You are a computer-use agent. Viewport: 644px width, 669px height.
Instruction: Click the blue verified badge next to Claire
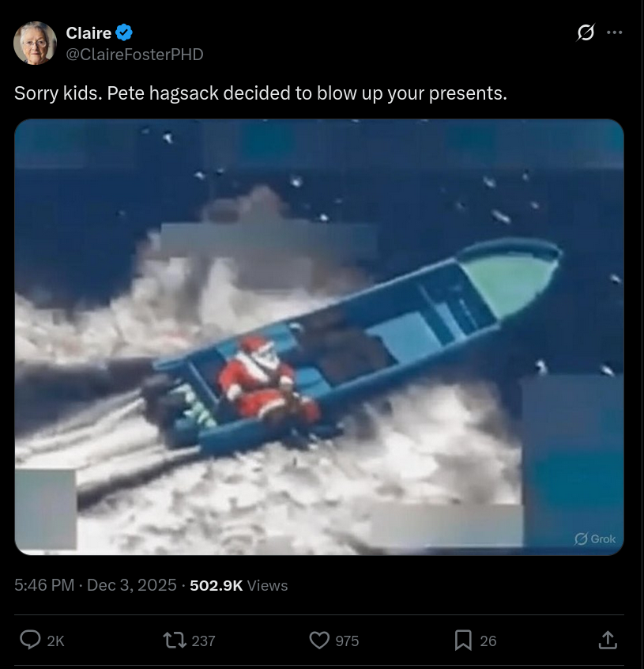point(124,33)
